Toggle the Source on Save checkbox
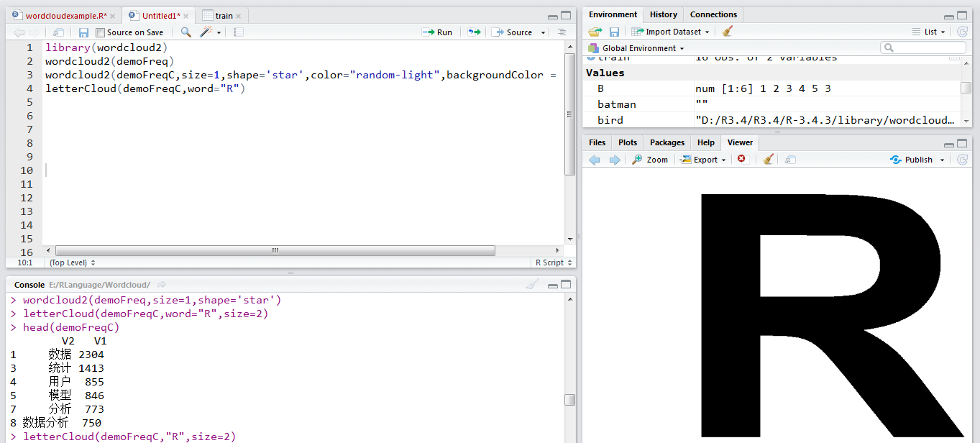Viewport: 980px width, 443px height. click(101, 32)
